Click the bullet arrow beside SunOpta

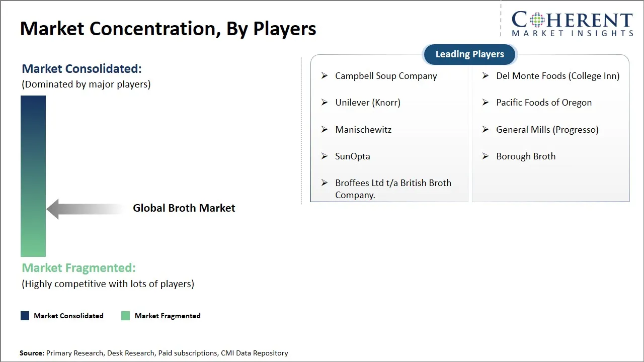point(325,156)
